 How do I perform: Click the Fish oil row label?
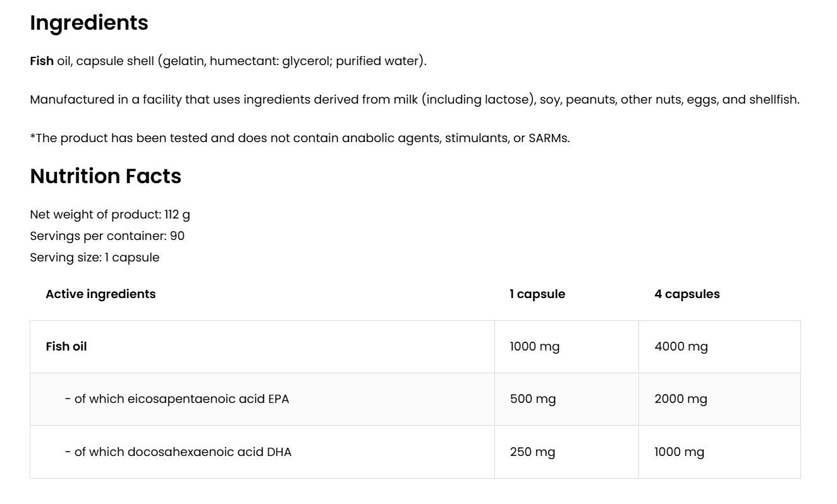point(66,347)
